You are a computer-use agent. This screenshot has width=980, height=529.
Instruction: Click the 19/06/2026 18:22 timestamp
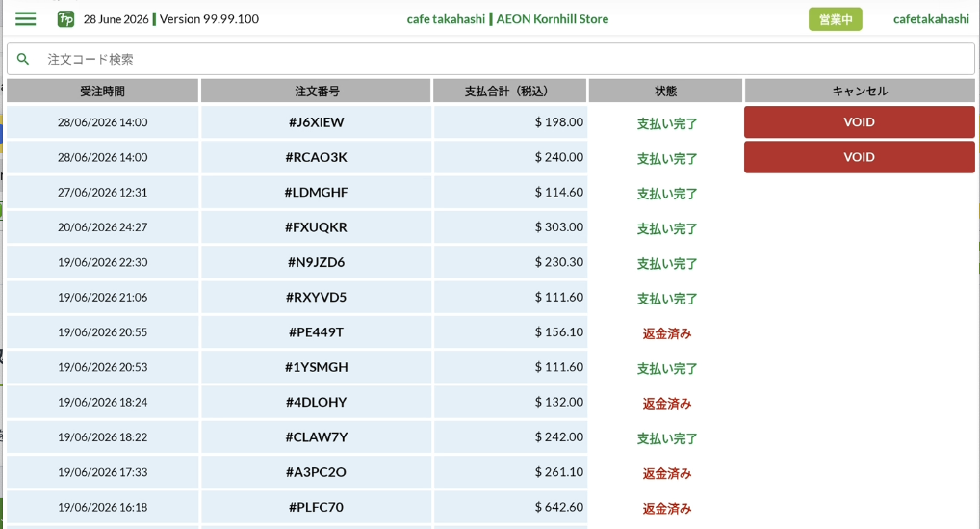tap(102, 437)
